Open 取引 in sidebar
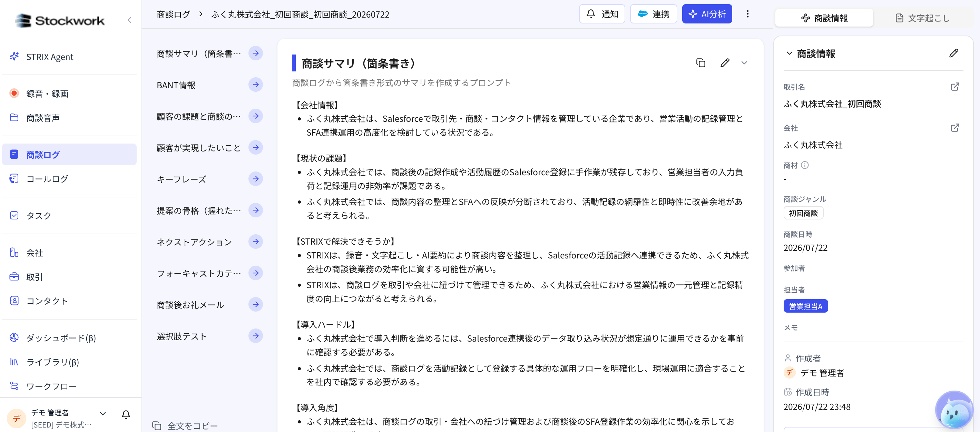980x432 pixels. (x=69, y=276)
